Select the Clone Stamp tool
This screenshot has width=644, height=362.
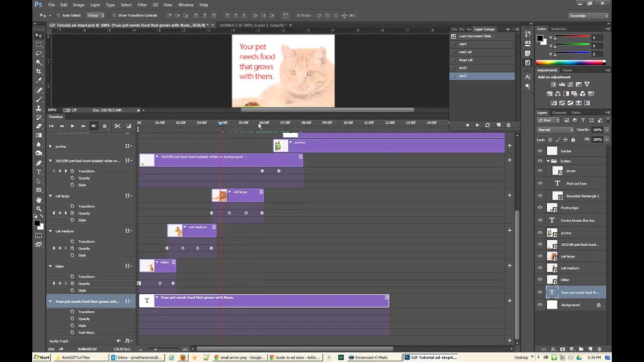pyautogui.click(x=39, y=108)
